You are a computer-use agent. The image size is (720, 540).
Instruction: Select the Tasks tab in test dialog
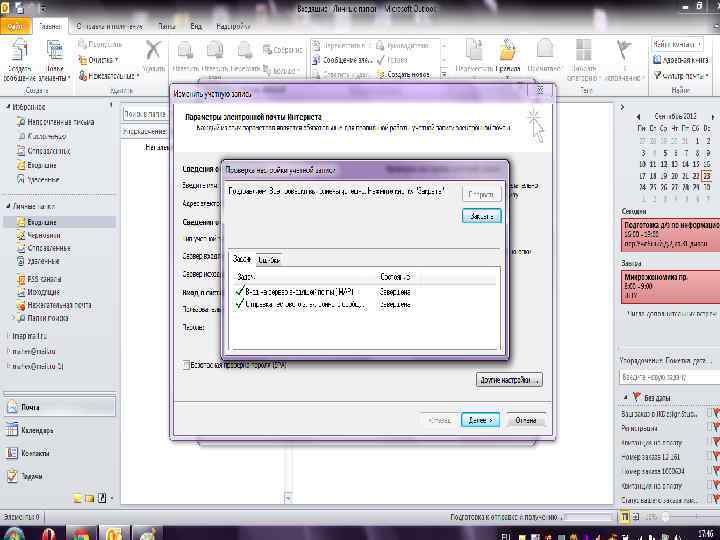point(242,259)
